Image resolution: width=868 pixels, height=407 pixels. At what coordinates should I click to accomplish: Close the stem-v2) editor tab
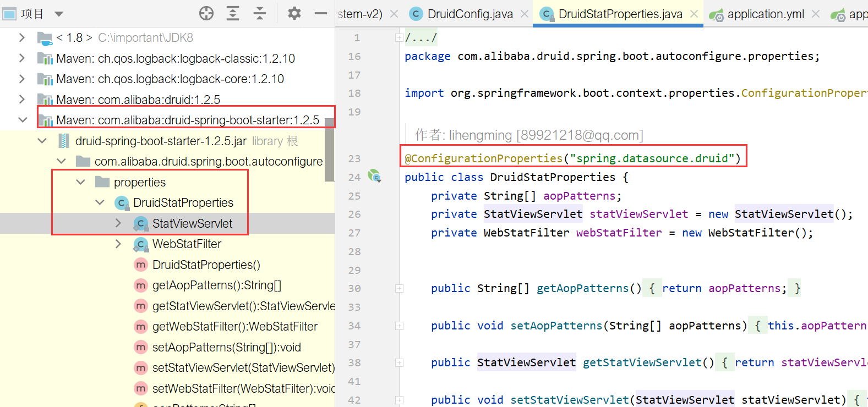tap(394, 14)
